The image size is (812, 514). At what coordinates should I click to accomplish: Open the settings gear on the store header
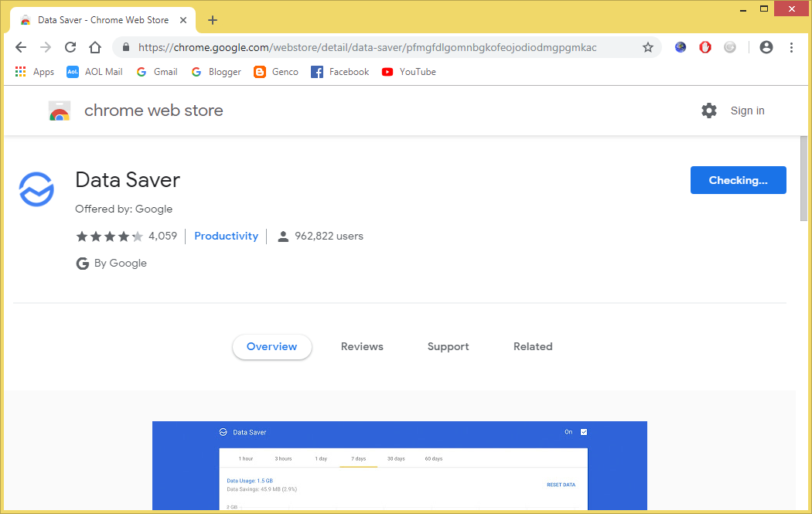click(x=709, y=111)
